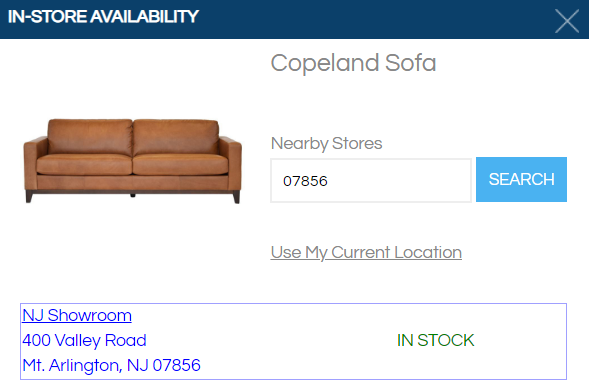Click the sofa's left seat cushion
The width and height of the screenshot is (589, 392).
85,164
